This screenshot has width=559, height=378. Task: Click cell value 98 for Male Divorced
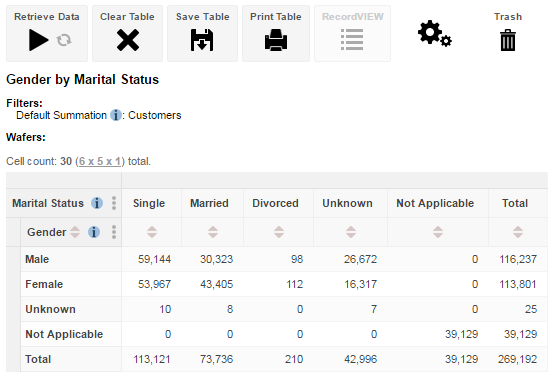297,259
